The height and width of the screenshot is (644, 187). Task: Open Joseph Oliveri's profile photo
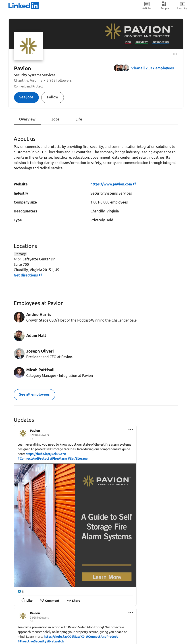click(x=19, y=353)
